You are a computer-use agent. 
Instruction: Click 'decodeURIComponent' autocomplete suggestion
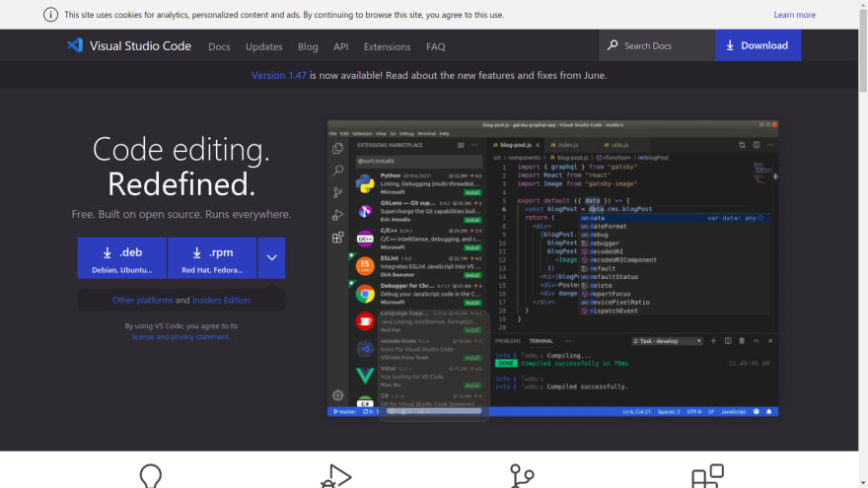pyautogui.click(x=622, y=260)
